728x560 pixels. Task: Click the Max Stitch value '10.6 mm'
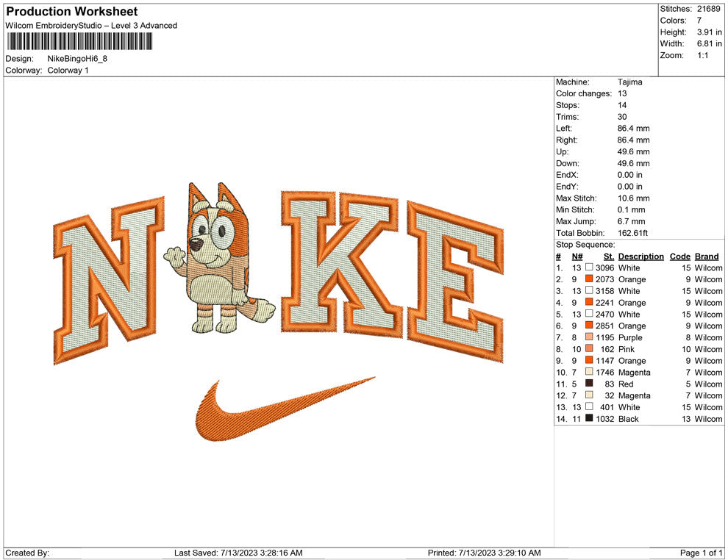[634, 198]
